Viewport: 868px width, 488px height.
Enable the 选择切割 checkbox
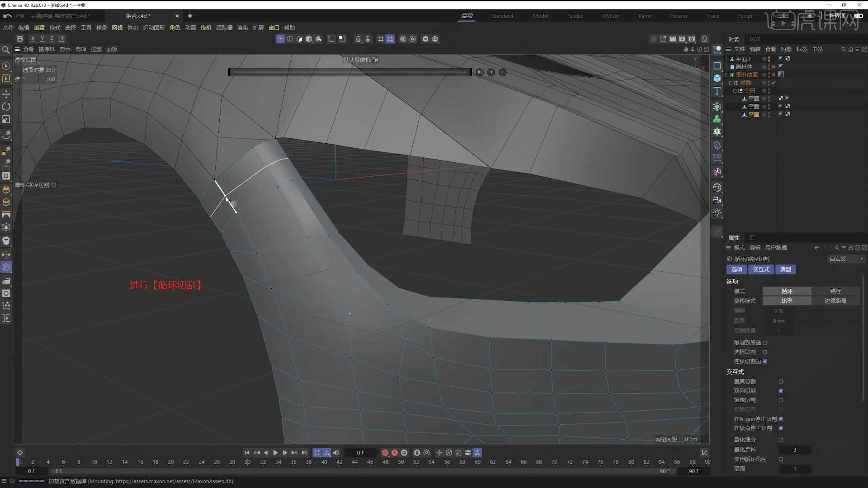click(x=765, y=352)
